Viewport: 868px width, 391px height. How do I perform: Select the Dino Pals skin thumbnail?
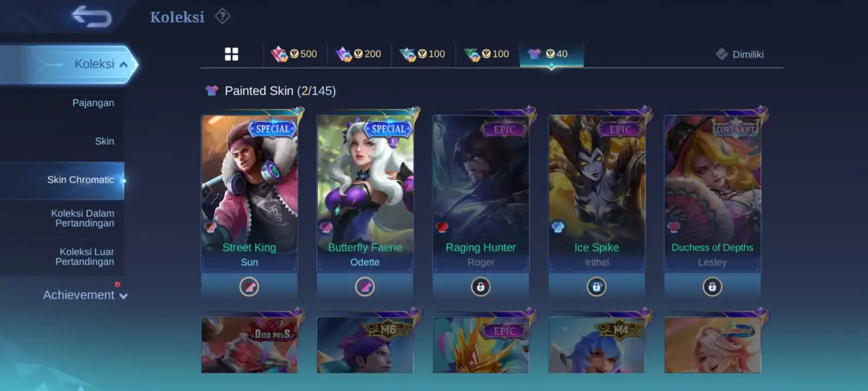249,344
